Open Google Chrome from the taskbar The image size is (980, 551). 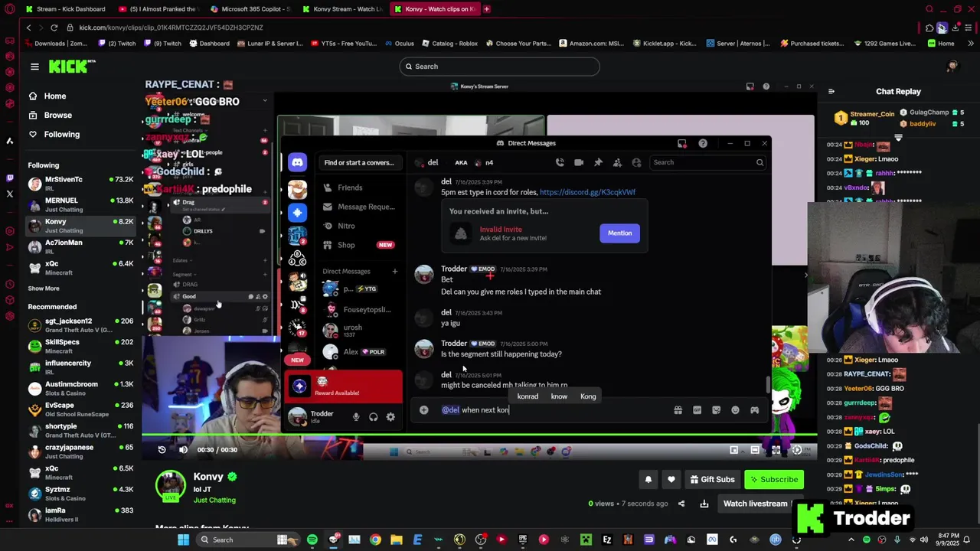(375, 540)
